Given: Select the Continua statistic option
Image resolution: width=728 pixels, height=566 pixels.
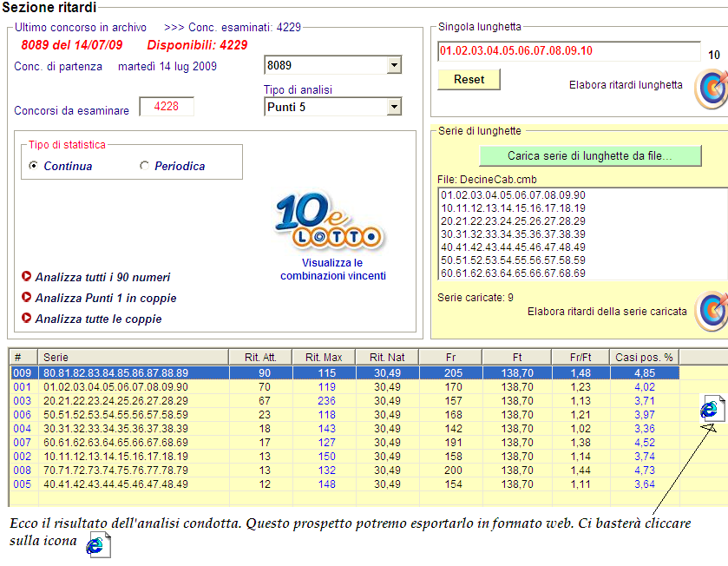Looking at the screenshot, I should [x=34, y=166].
